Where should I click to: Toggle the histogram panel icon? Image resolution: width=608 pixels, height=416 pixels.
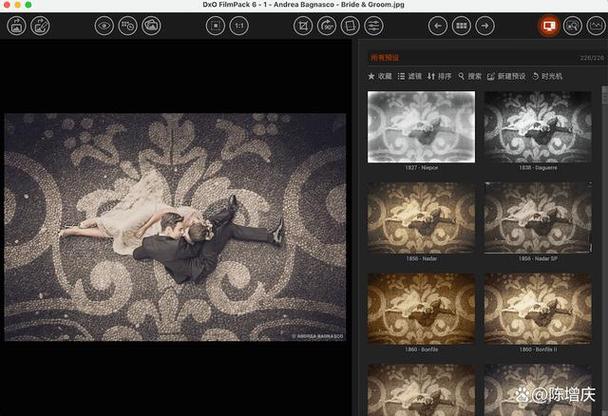[597, 26]
